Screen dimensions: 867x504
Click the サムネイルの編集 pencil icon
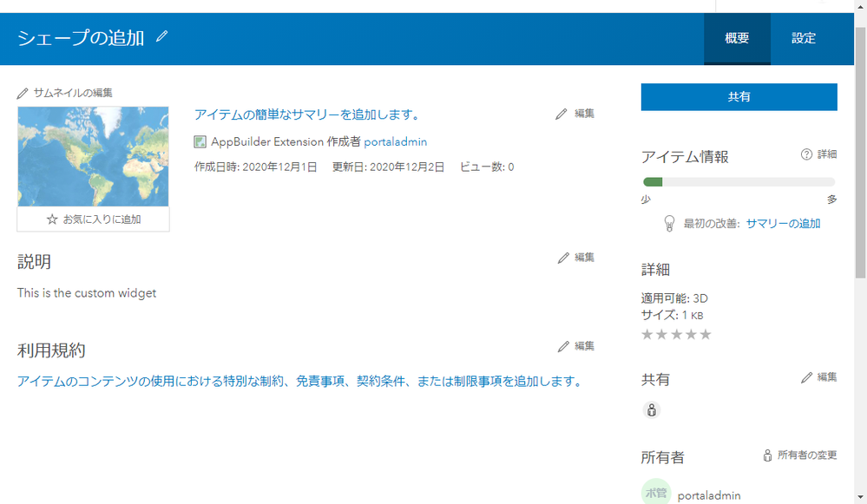(x=24, y=91)
